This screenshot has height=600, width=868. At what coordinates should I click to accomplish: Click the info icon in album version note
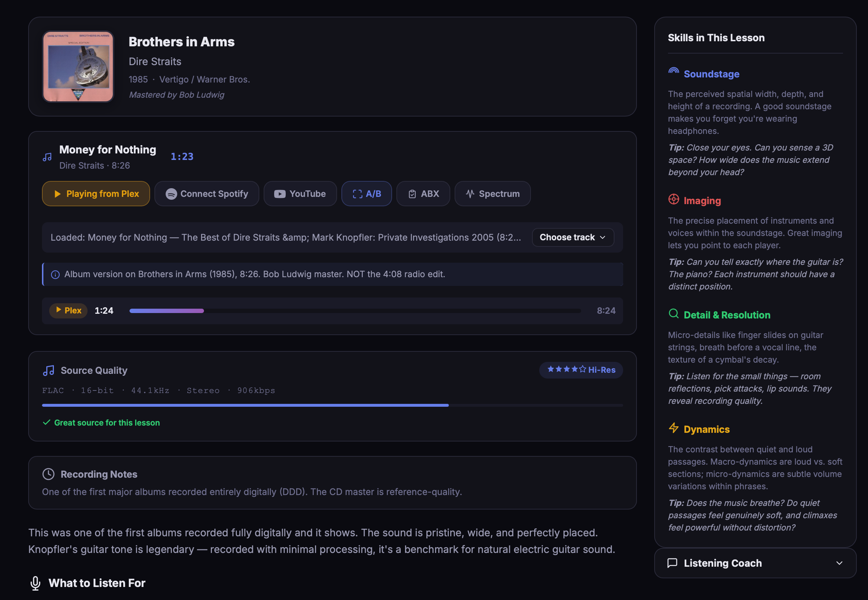(x=55, y=275)
